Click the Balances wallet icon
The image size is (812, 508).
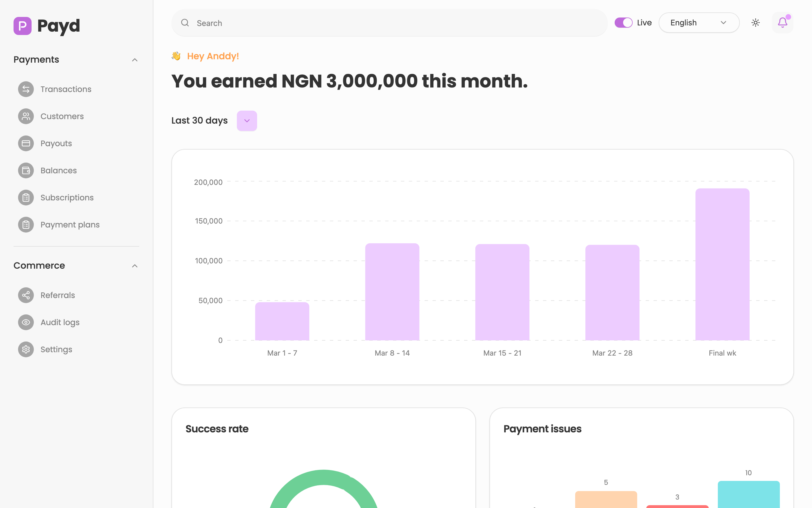[26, 170]
